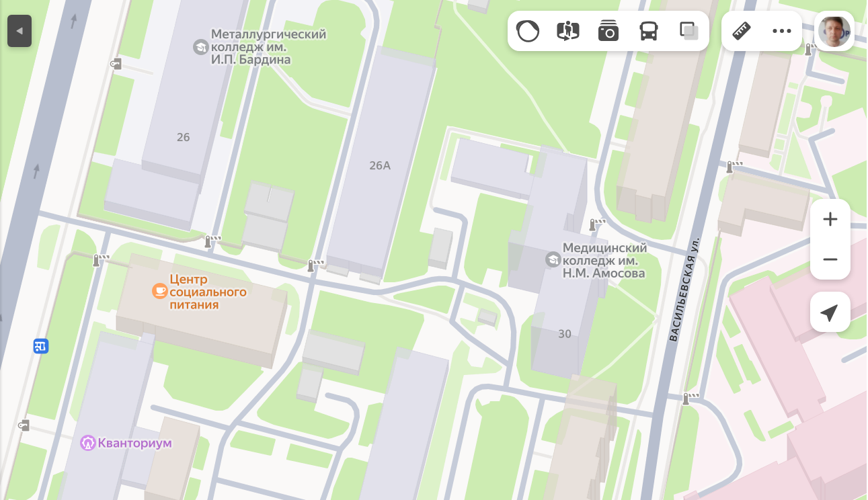Screen dimensions: 868x500
Task: Click the blue transit stop icon
Action: click(x=41, y=347)
